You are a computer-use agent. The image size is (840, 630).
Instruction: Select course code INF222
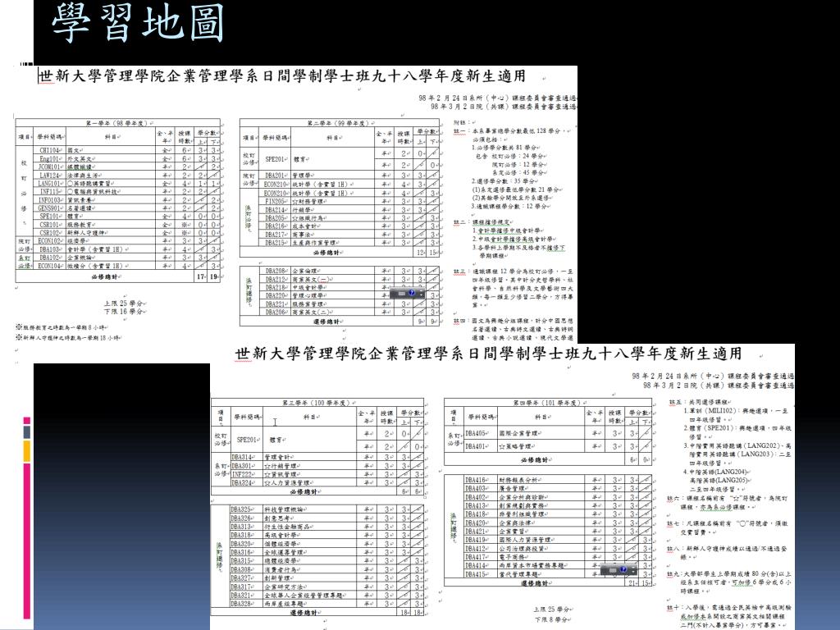[x=242, y=474]
